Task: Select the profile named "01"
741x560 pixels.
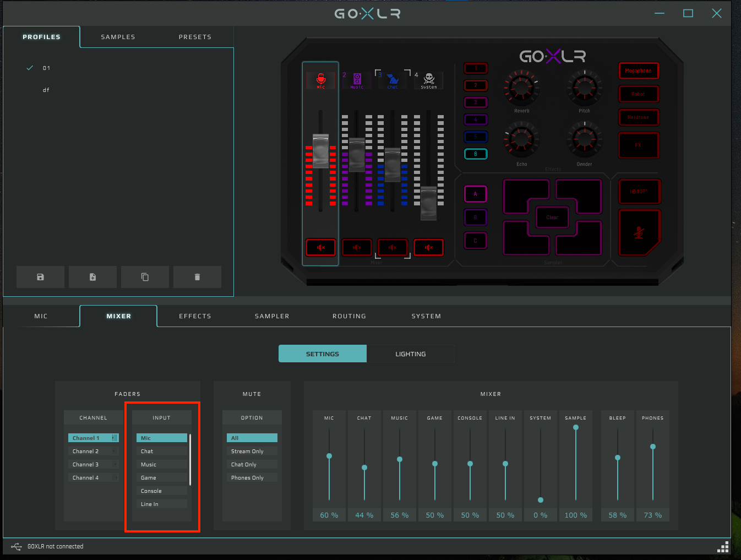Action: (46, 68)
